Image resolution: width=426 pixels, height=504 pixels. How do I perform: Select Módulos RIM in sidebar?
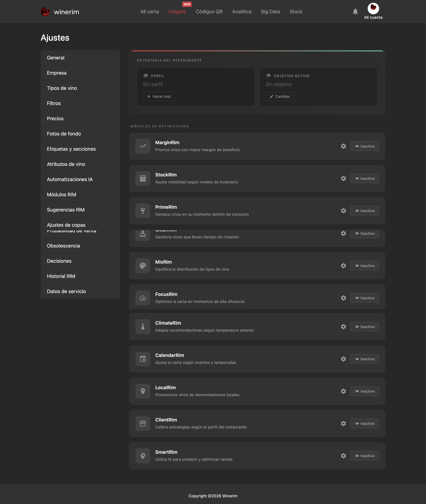(x=80, y=195)
